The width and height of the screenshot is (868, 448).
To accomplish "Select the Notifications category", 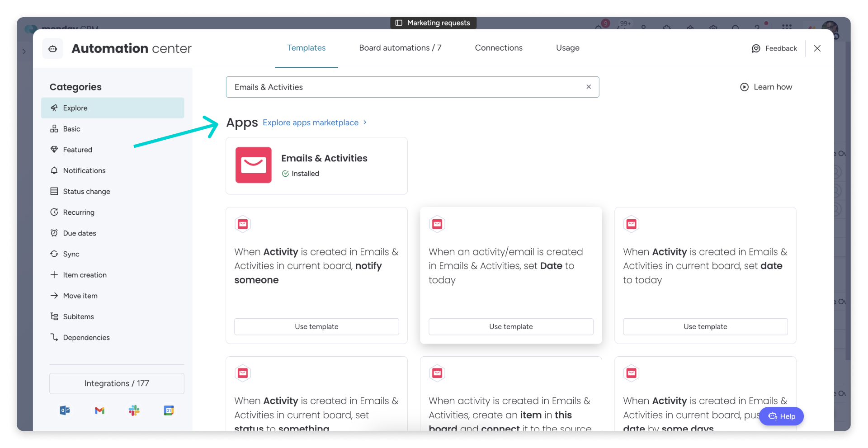I will 113,170.
